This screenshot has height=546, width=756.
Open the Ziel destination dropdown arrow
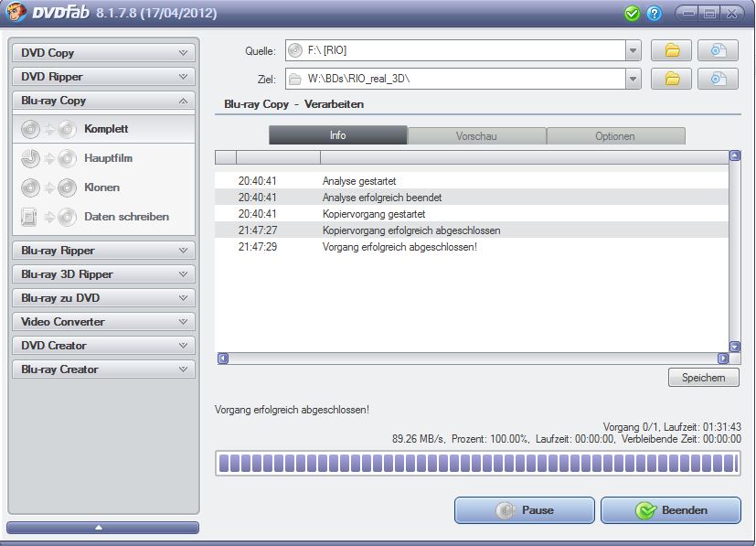tap(634, 79)
